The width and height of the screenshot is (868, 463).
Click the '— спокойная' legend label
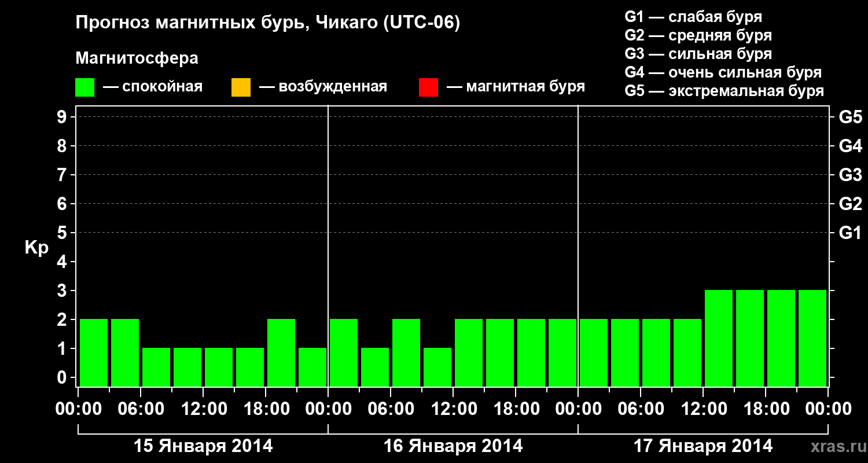[153, 87]
